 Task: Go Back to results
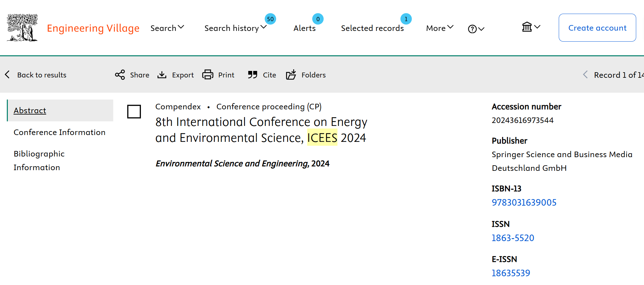coord(42,75)
